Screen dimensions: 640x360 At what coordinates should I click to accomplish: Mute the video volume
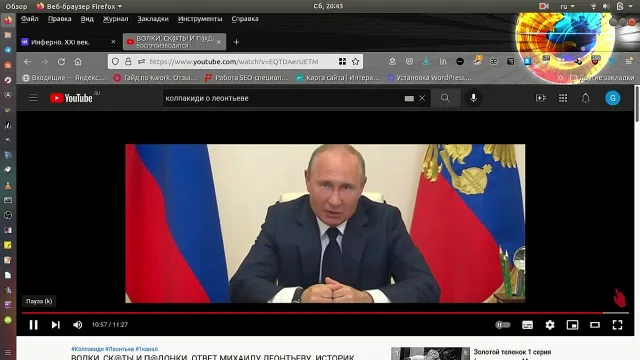pyautogui.click(x=78, y=324)
